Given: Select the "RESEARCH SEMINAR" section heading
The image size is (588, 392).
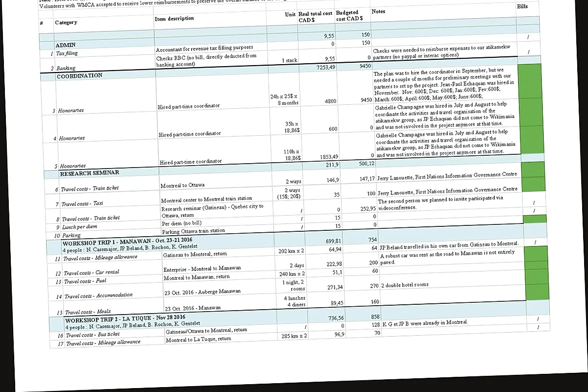Looking at the screenshot, I should pos(90,173).
